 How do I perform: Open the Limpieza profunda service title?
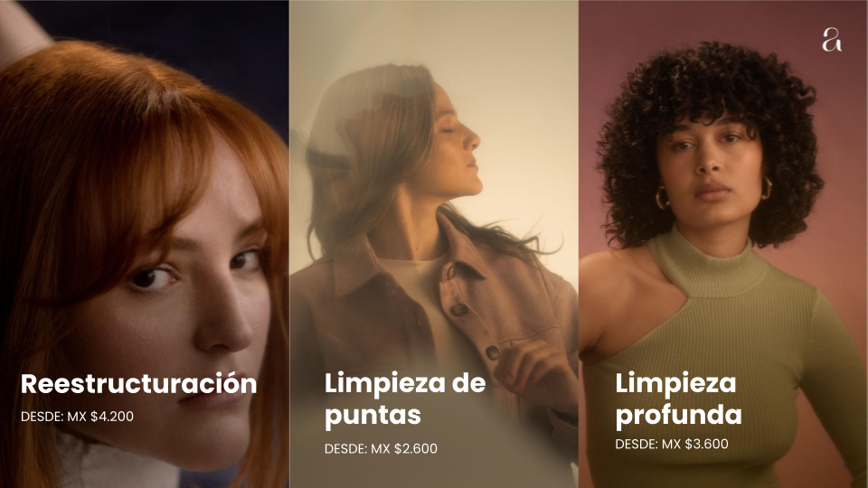point(678,399)
